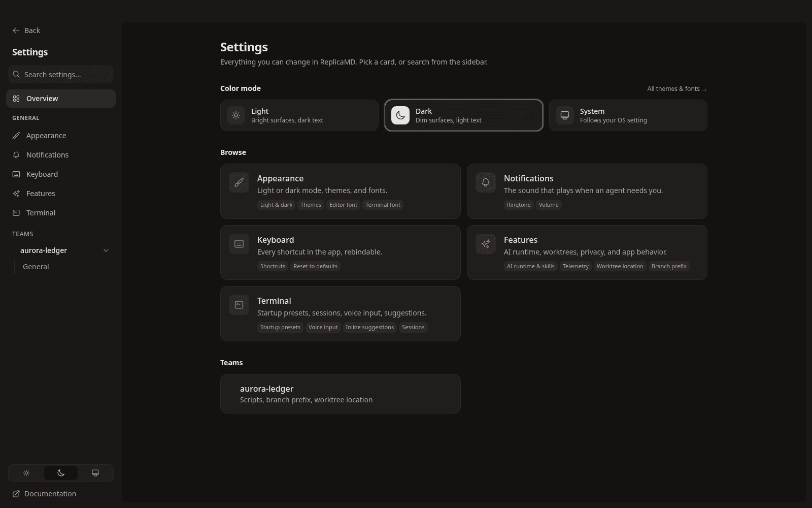812x508 pixels.
Task: Click the Editor font tag
Action: pyautogui.click(x=343, y=205)
